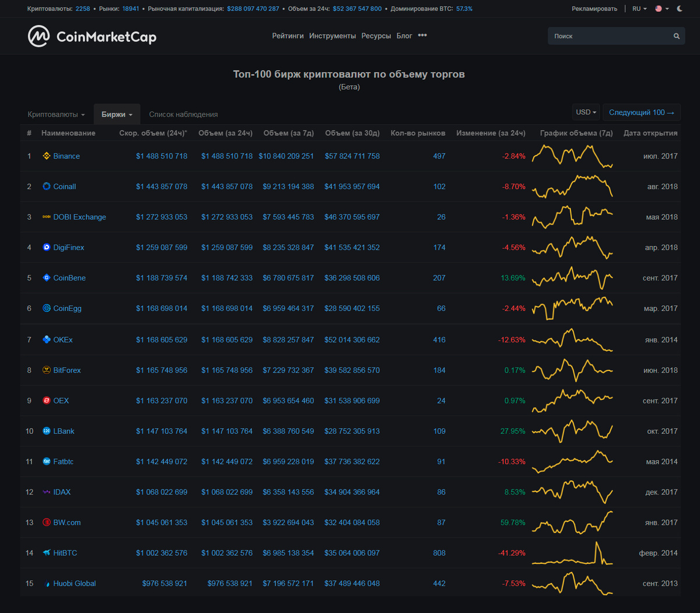Expand the Криптовалюты tab dropdown
Viewport: 700px width, 613px height.
[56, 114]
